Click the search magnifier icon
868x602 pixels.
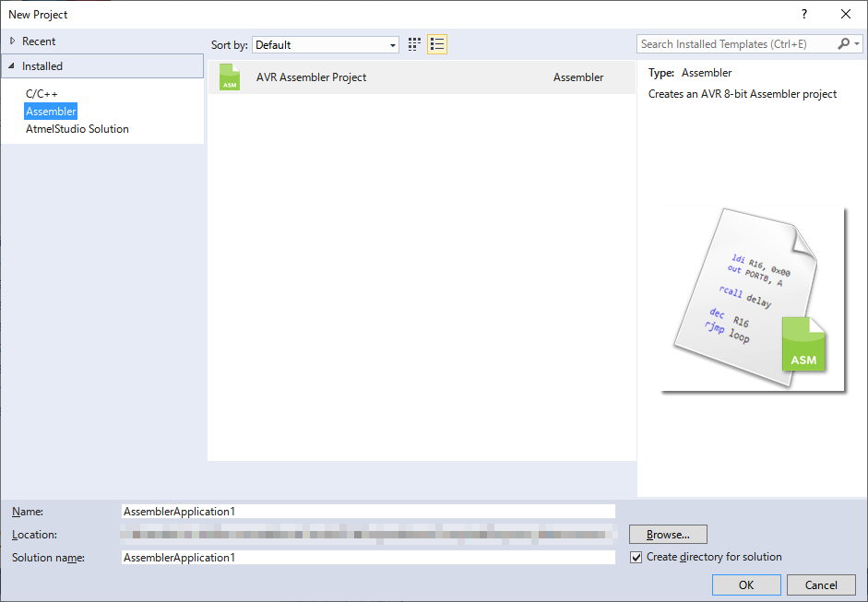[x=844, y=43]
